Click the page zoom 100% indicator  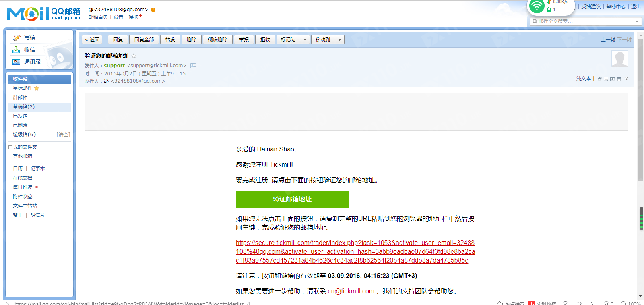[x=631, y=303]
